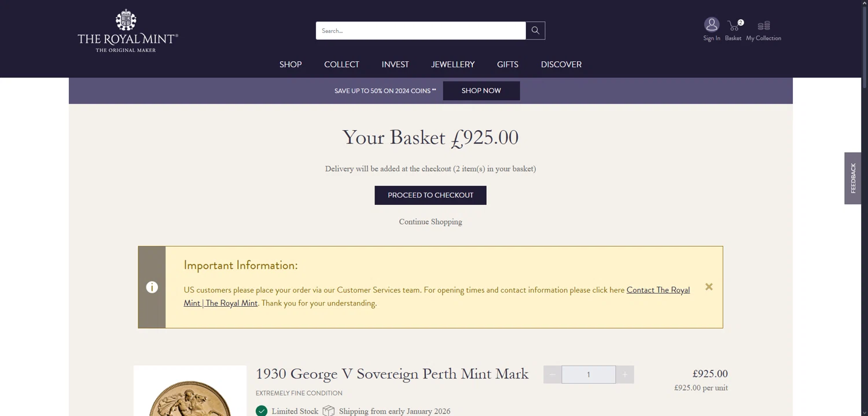Open the SHOP menu
The width and height of the screenshot is (868, 416).
click(x=290, y=64)
